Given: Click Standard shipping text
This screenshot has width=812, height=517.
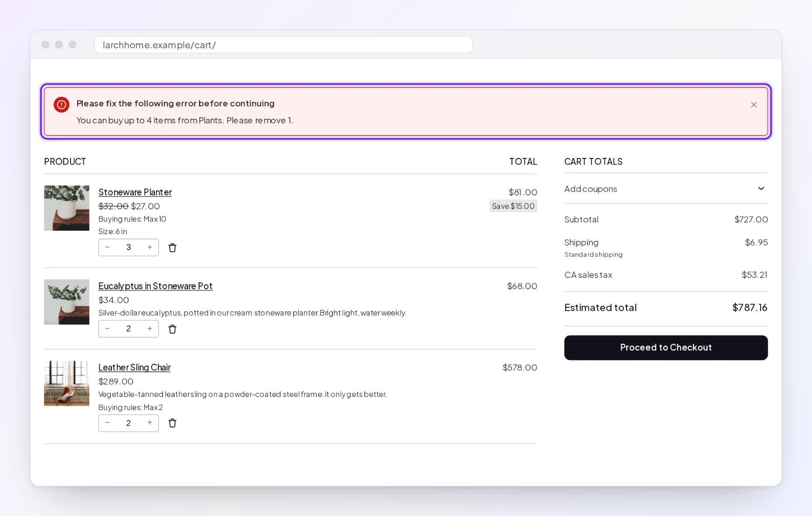Looking at the screenshot, I should pyautogui.click(x=593, y=254).
